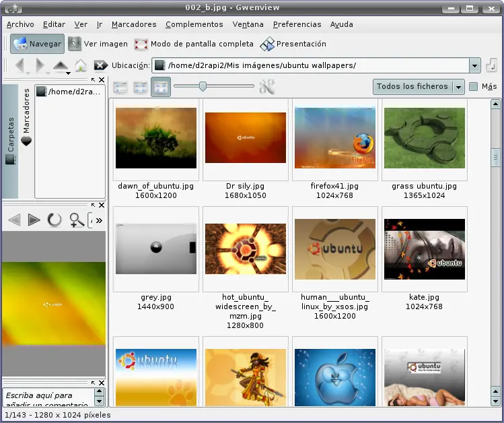Click the Ubicación path input field
The image size is (504, 423).
[310, 65]
